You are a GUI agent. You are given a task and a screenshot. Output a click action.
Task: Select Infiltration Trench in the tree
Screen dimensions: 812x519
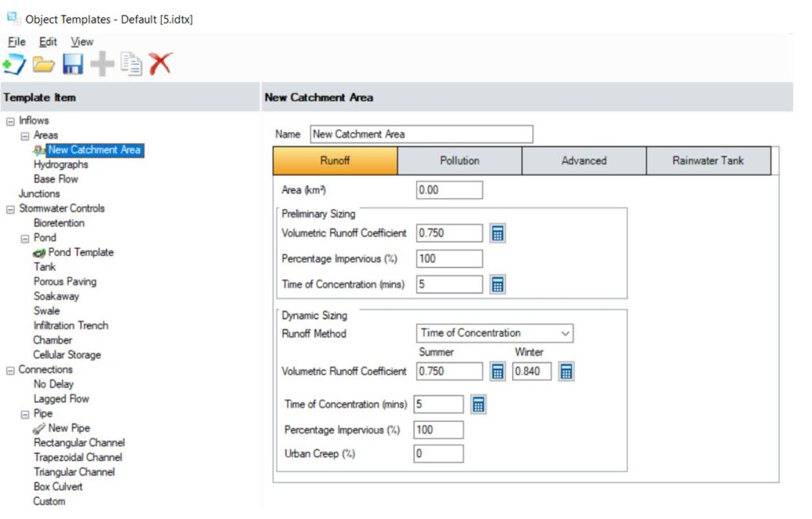[71, 326]
